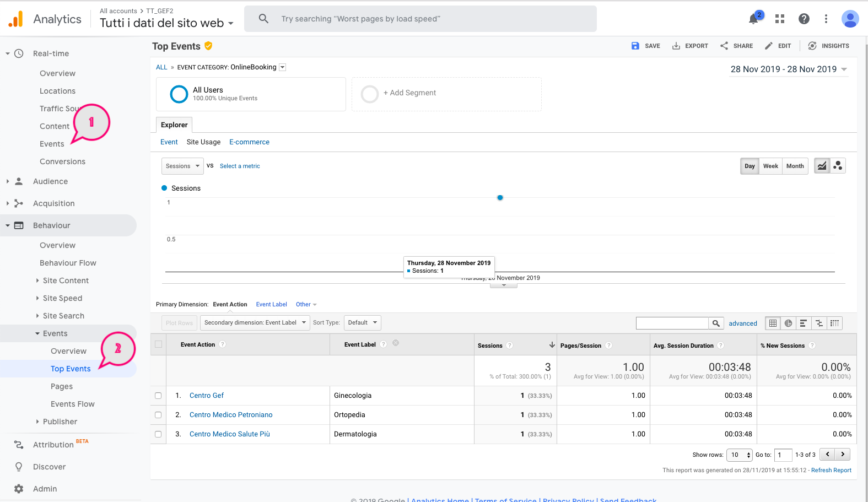Open the three-dot more options menu

click(x=826, y=19)
